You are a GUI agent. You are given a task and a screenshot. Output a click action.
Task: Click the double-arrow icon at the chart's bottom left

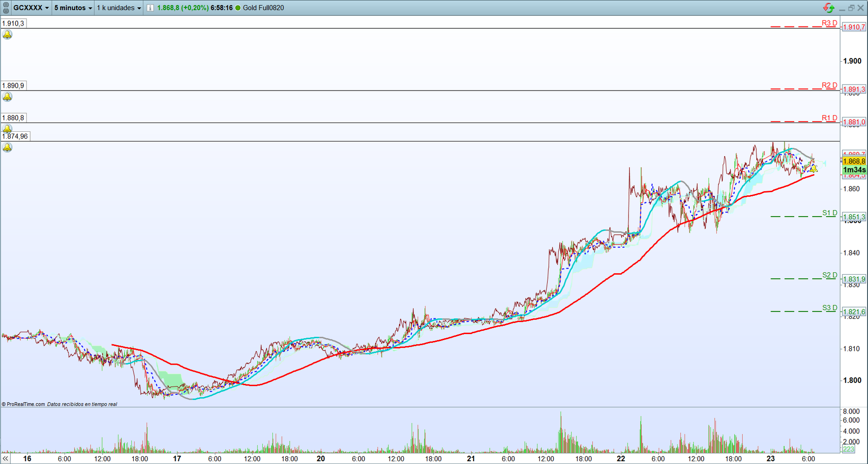[5, 458]
